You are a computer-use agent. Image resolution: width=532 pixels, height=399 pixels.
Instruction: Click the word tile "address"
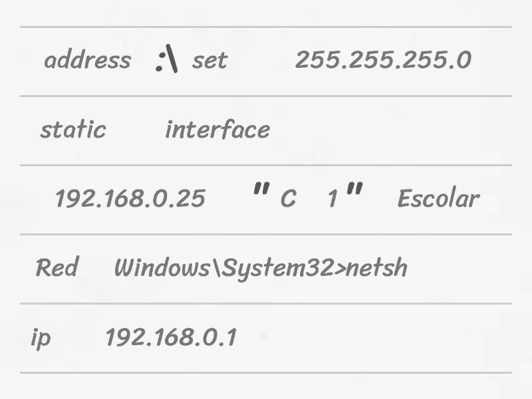[x=87, y=61]
